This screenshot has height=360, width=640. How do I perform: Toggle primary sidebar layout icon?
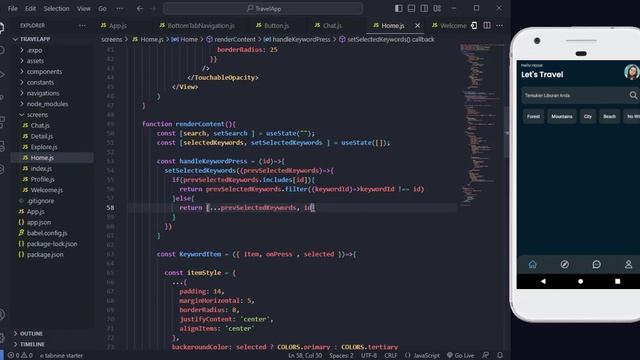click(398, 8)
